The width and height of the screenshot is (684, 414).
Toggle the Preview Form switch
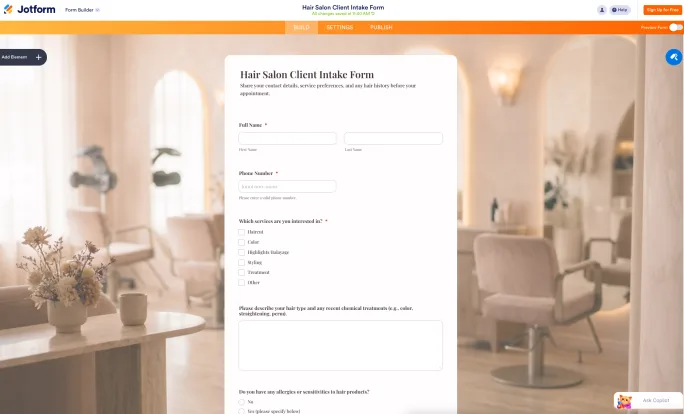[676, 27]
